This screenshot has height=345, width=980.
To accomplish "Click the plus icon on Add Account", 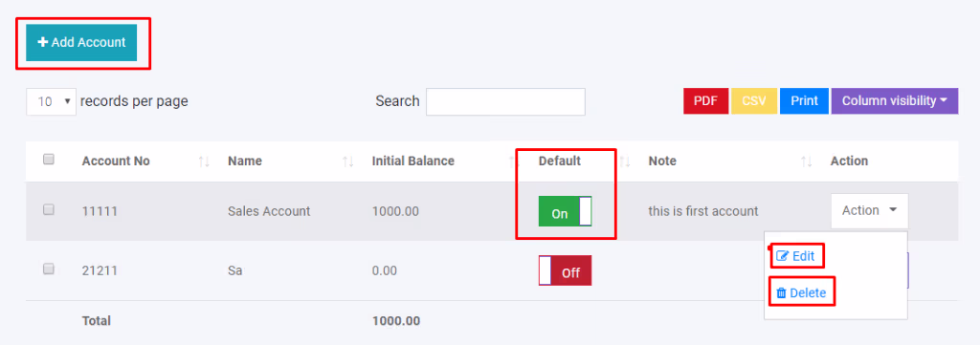I will pos(42,42).
